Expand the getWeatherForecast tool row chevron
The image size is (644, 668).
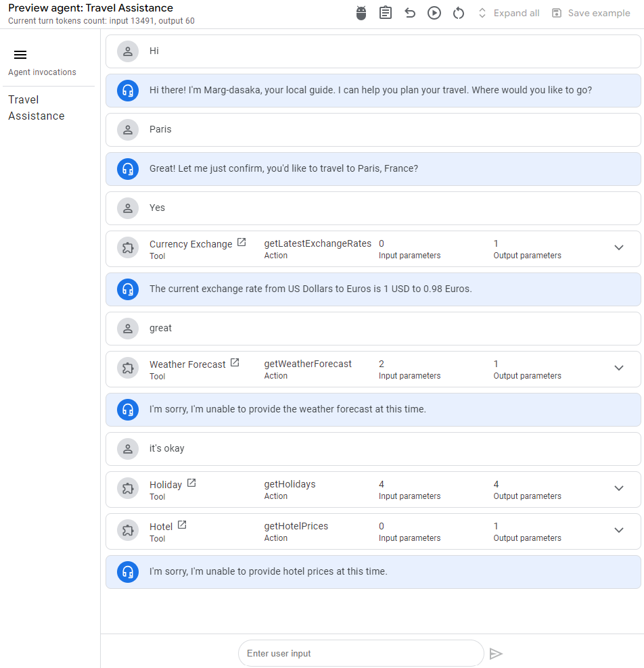pyautogui.click(x=619, y=368)
